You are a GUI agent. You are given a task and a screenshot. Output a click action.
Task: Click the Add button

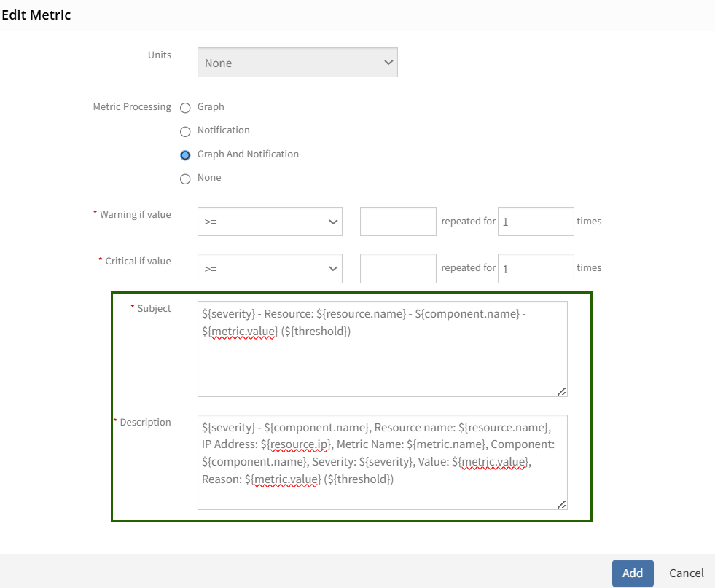click(x=633, y=573)
